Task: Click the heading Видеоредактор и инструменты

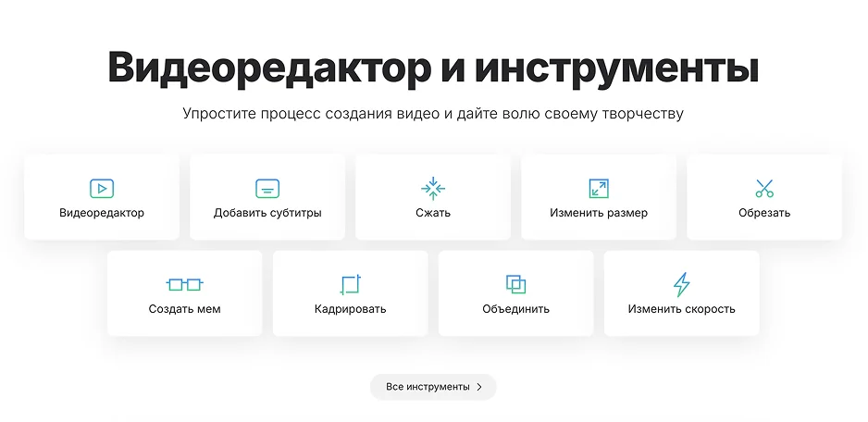Action: (x=433, y=68)
